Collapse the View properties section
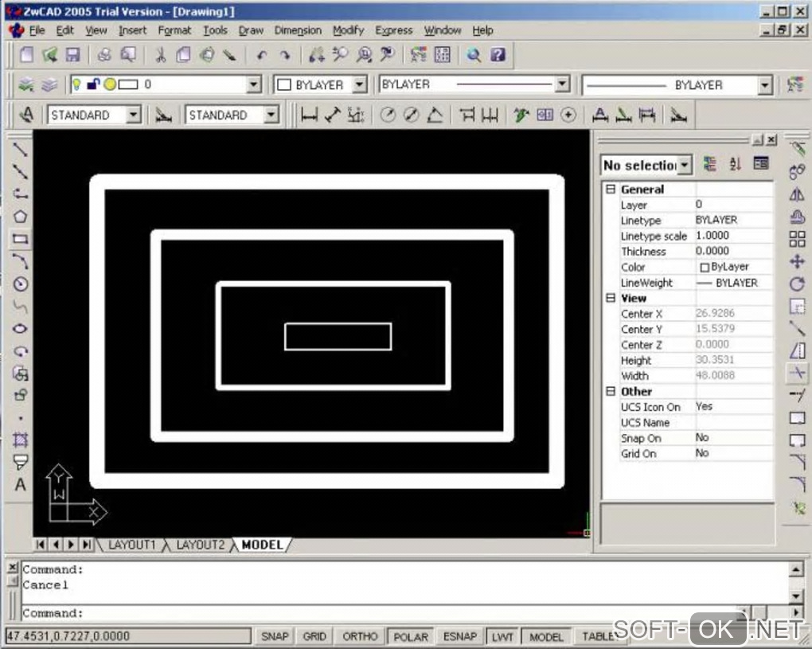 [x=611, y=298]
